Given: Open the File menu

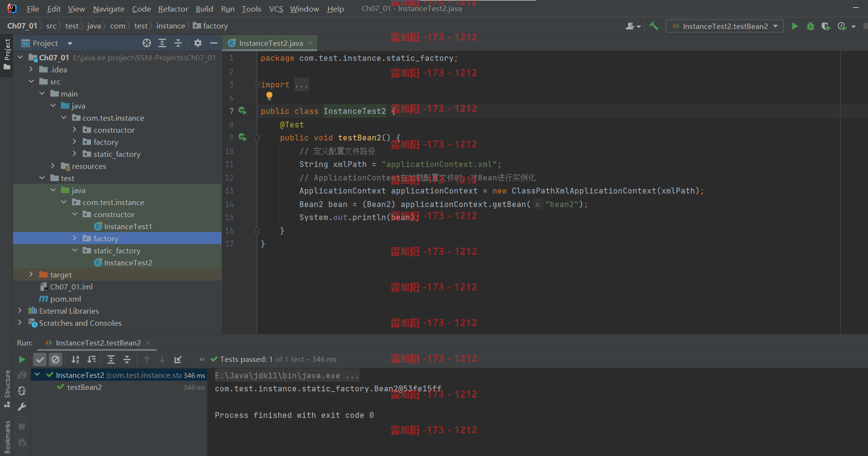Looking at the screenshot, I should (33, 9).
